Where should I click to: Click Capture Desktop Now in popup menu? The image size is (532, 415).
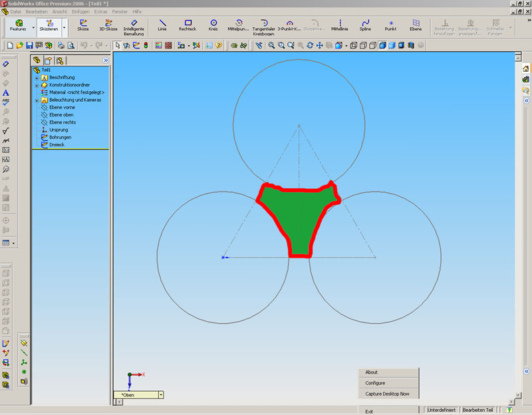click(387, 394)
